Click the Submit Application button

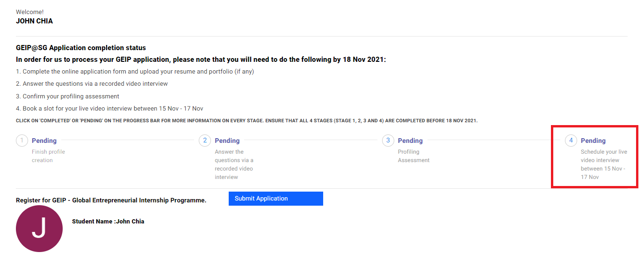click(x=276, y=199)
